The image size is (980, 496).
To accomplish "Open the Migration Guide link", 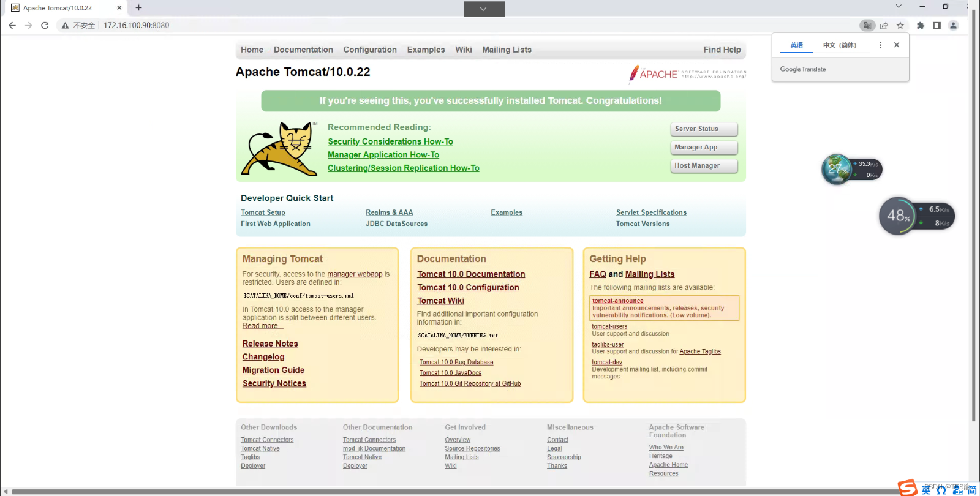I will [273, 370].
